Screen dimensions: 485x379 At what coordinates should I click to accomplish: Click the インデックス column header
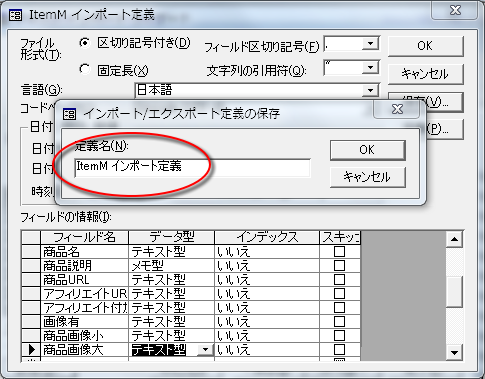pyautogui.click(x=267, y=237)
